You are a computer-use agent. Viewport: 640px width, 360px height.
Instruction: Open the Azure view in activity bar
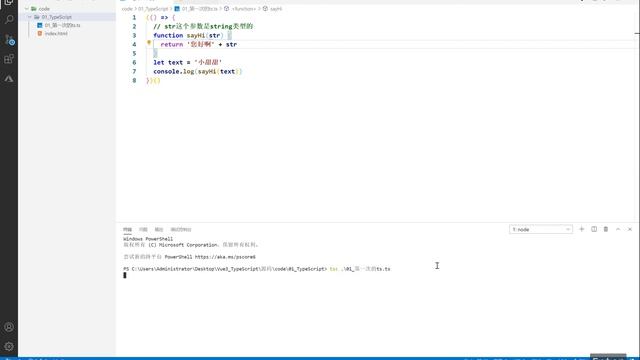click(x=9, y=78)
